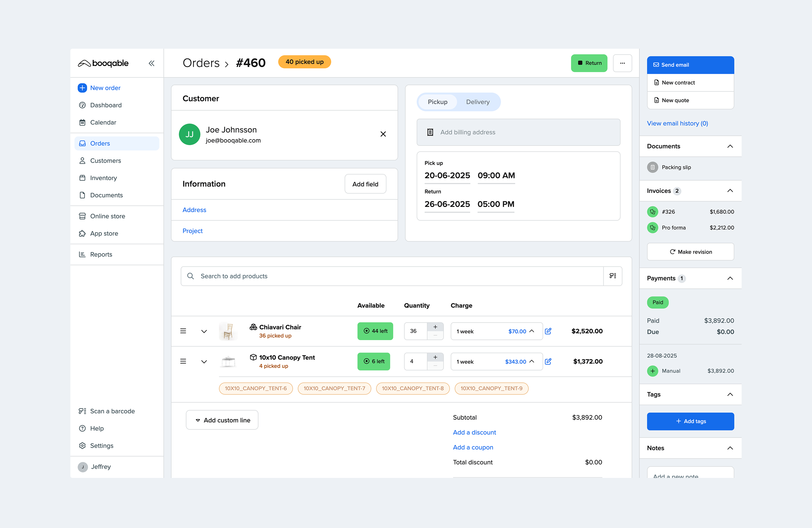The width and height of the screenshot is (812, 528).
Task: Go to Reports in sidebar
Action: (x=101, y=254)
